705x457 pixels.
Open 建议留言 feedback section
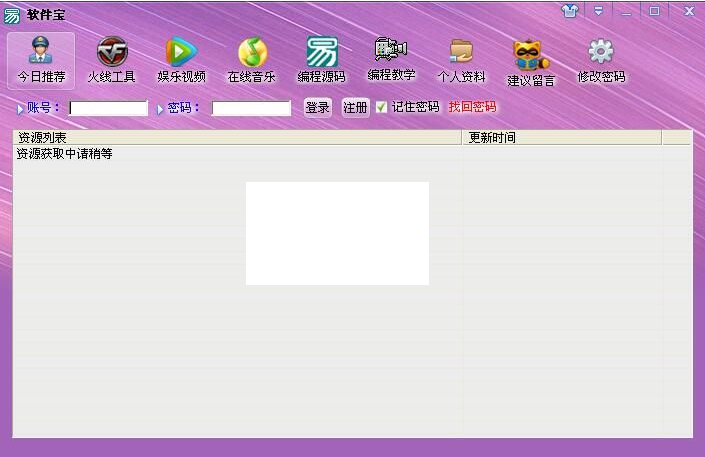[531, 63]
